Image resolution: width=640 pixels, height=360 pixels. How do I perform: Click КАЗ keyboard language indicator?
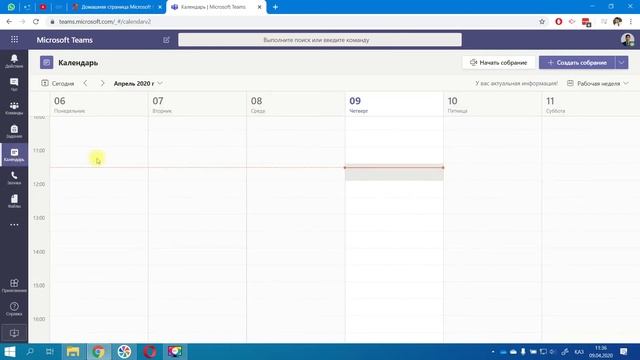(x=579, y=351)
